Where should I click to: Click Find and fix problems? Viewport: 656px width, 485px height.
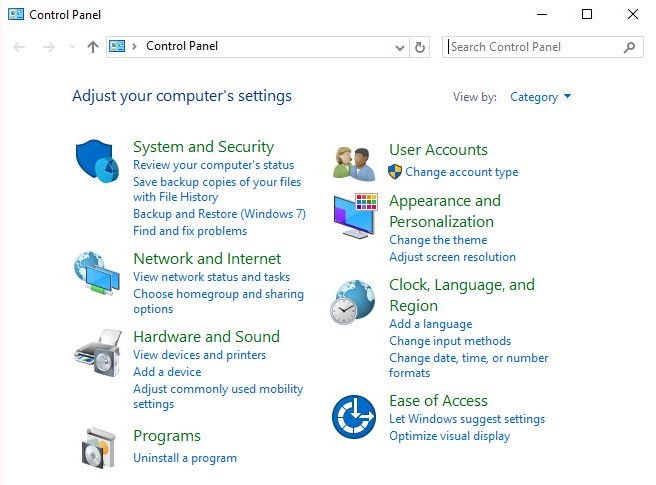(x=190, y=231)
